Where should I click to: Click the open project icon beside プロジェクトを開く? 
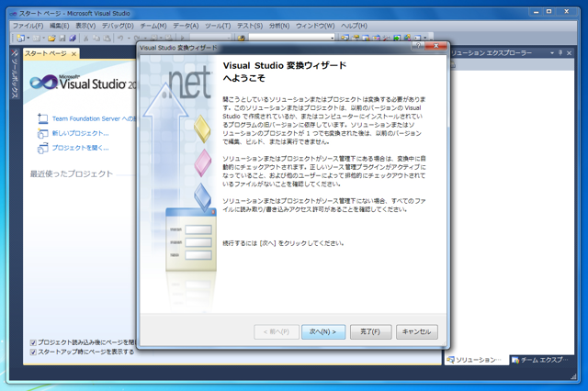pos(43,149)
